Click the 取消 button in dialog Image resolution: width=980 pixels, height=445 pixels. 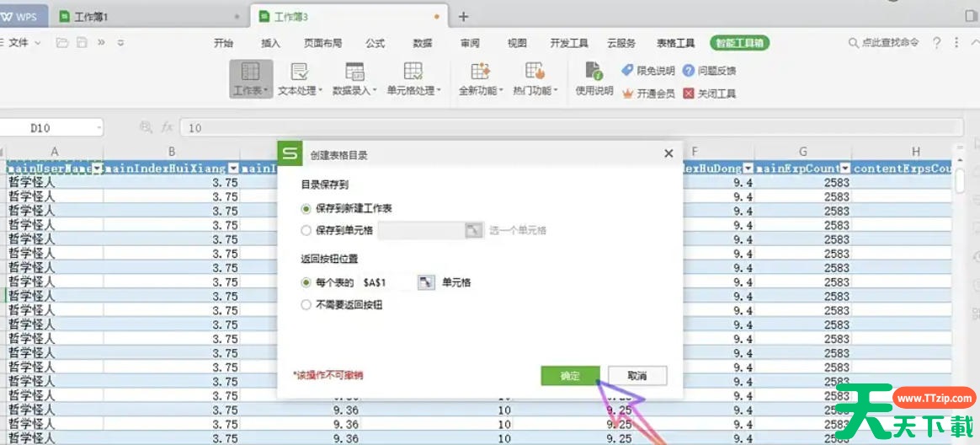[x=637, y=376]
